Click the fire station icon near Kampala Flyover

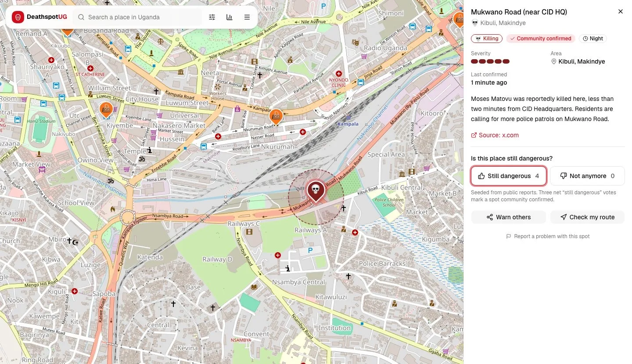click(113, 209)
